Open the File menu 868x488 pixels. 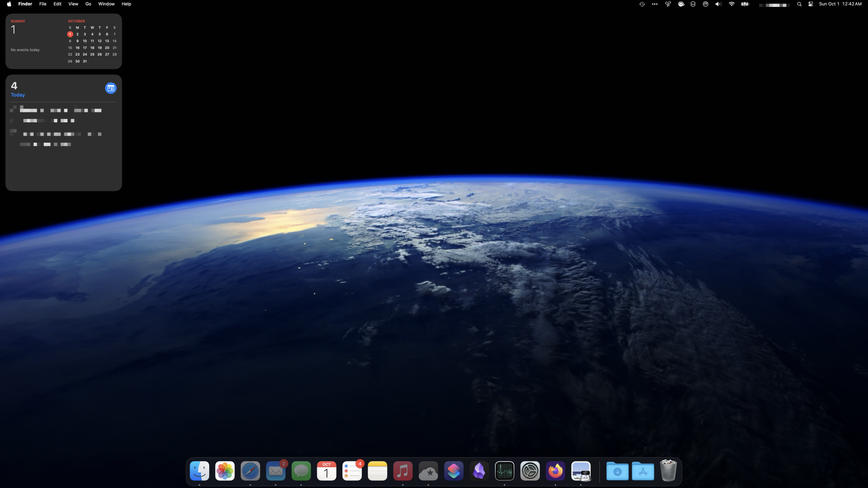click(43, 4)
